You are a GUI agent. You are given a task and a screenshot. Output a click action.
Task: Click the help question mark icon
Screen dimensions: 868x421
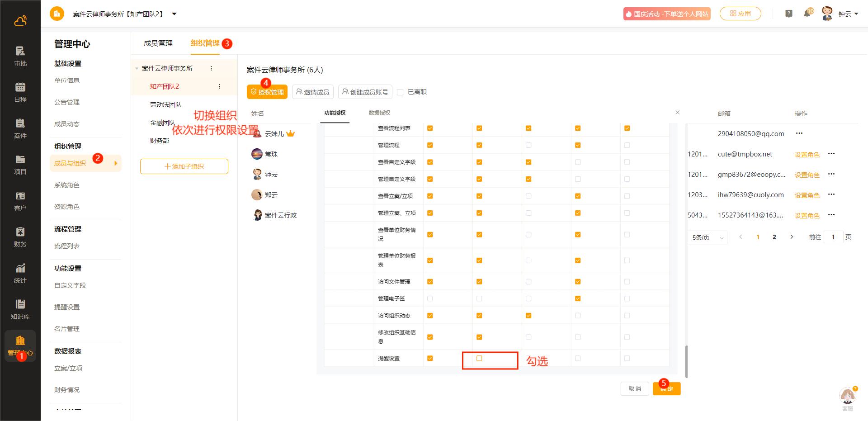(x=789, y=14)
